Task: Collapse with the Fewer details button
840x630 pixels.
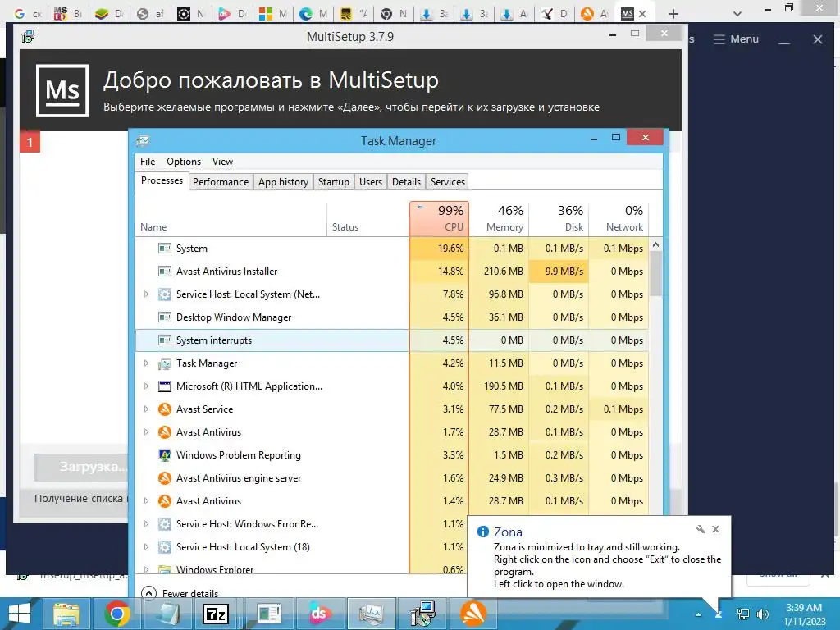Action: [x=180, y=593]
